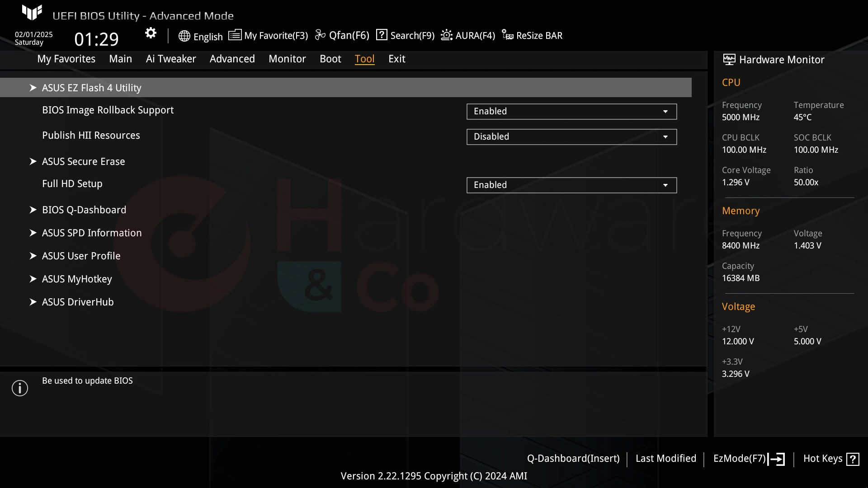Switch to Monitor menu tab
This screenshot has height=488, width=868.
[x=287, y=58]
